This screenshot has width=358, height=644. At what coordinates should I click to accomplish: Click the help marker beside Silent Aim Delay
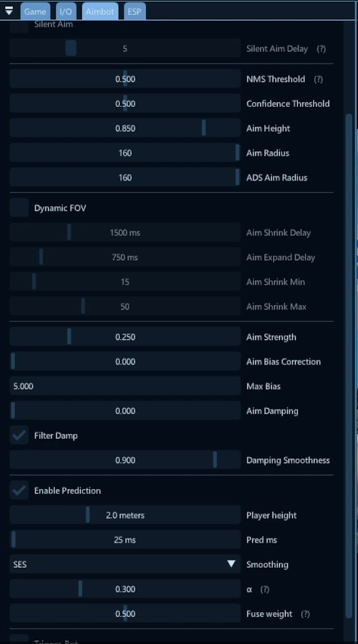(x=321, y=49)
